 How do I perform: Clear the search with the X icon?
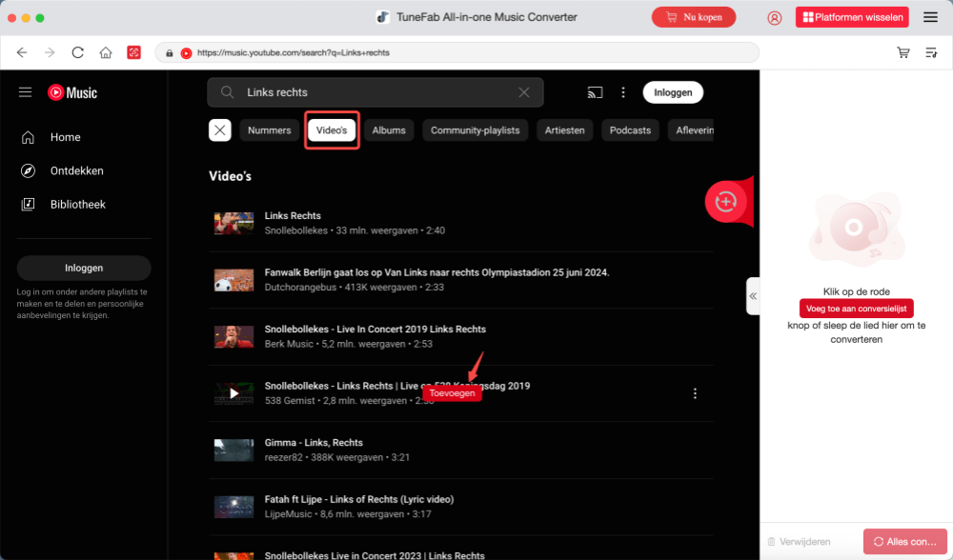(523, 91)
